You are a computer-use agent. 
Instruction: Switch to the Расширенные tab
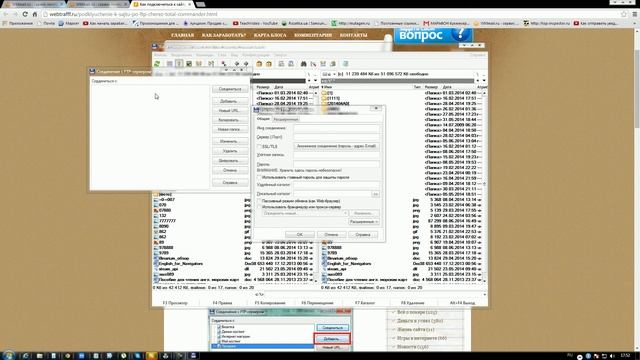click(x=286, y=119)
